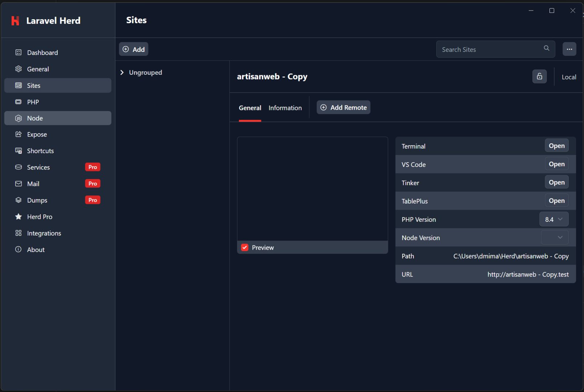Open the three-dots more options menu
This screenshot has width=584, height=392.
[569, 49]
